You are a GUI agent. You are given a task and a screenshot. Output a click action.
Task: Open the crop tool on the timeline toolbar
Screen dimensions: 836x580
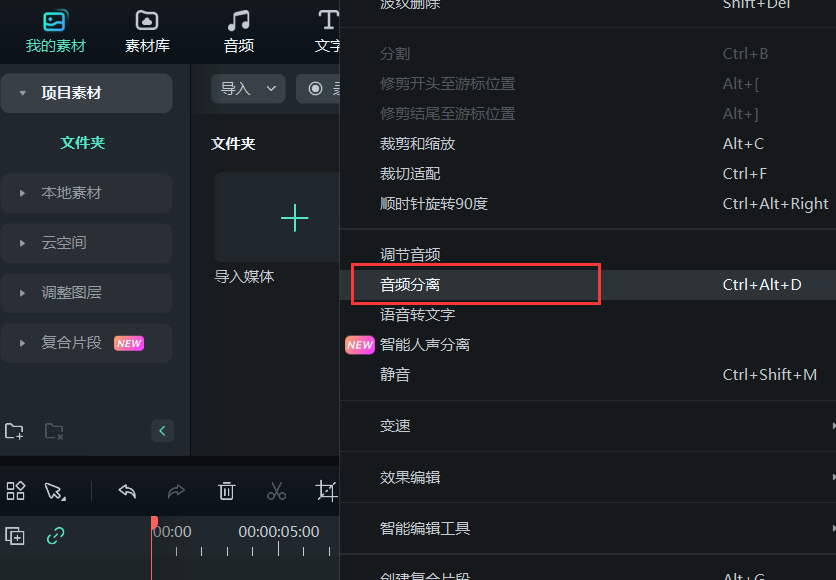pos(326,491)
